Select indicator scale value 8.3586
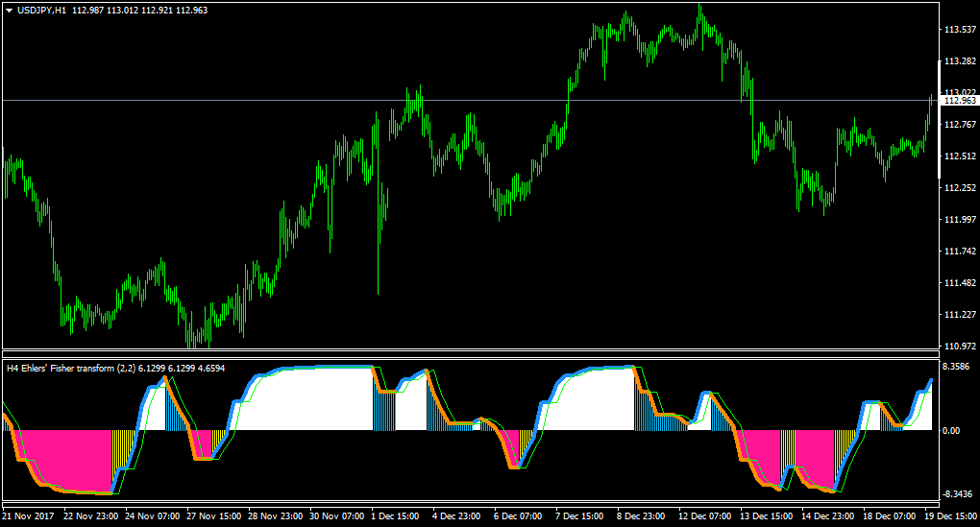Image resolution: width=980 pixels, height=527 pixels. tap(956, 367)
